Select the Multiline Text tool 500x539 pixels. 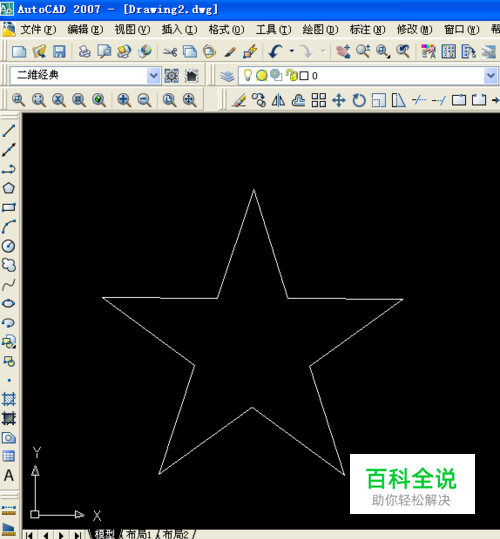pyautogui.click(x=9, y=476)
